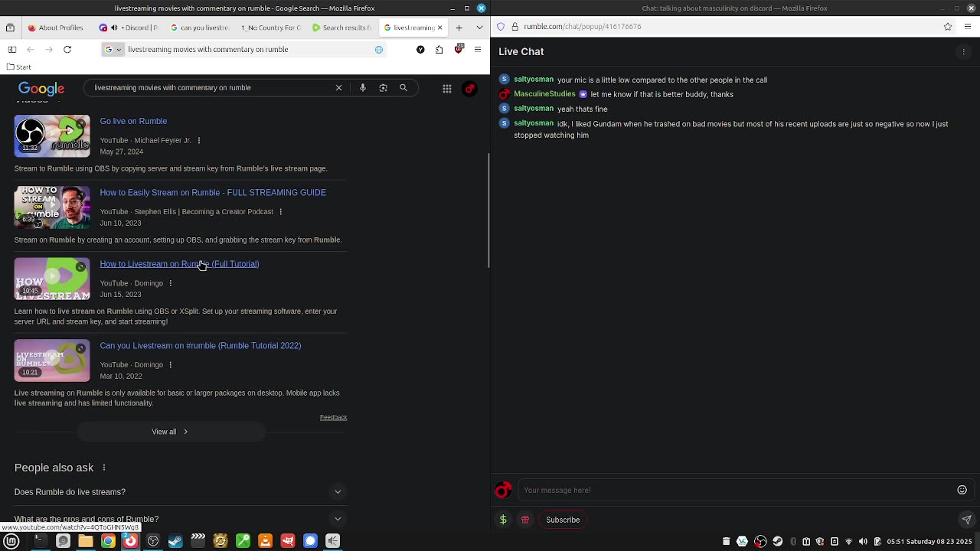Send chat message with paper plane icon
The height and width of the screenshot is (551, 980).
coord(967,520)
